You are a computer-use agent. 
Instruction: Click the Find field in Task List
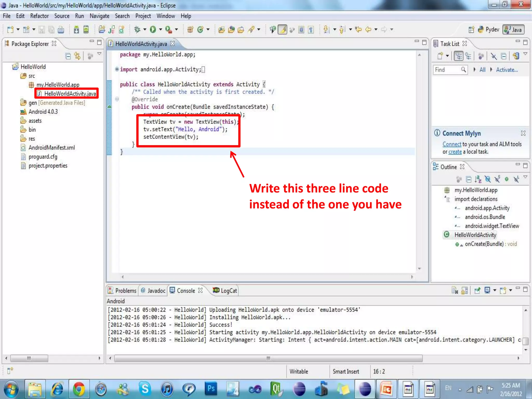tap(450, 70)
